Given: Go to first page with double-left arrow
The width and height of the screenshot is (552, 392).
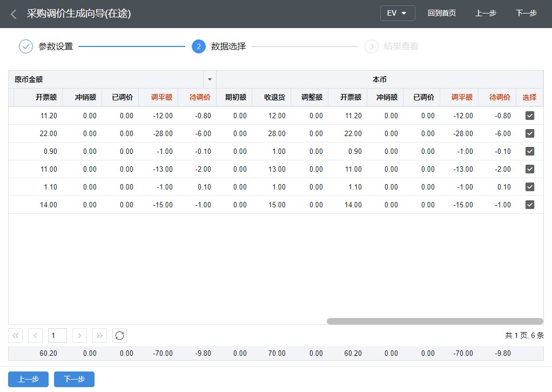Looking at the screenshot, I should point(16,336).
